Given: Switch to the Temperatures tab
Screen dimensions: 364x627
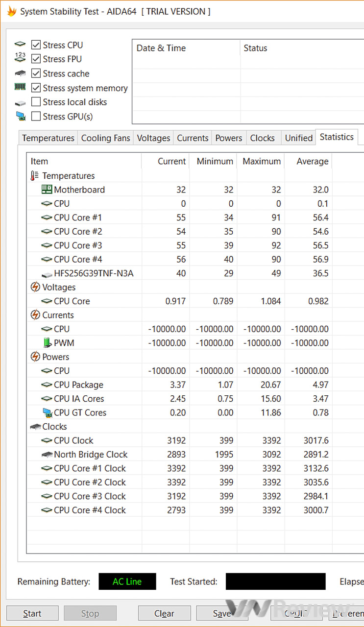Looking at the screenshot, I should (48, 138).
